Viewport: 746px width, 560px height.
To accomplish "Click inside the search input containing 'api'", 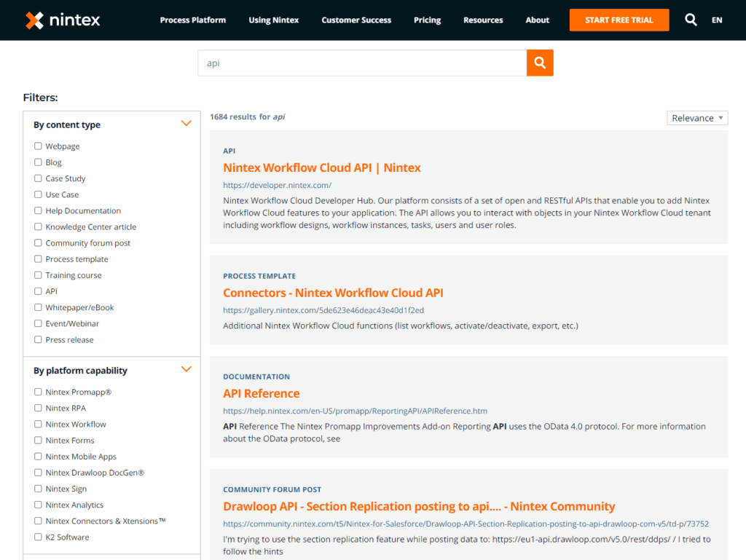I will [328, 63].
